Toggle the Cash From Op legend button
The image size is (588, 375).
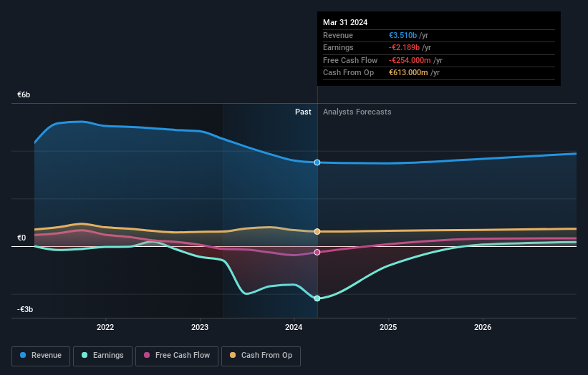tap(261, 356)
